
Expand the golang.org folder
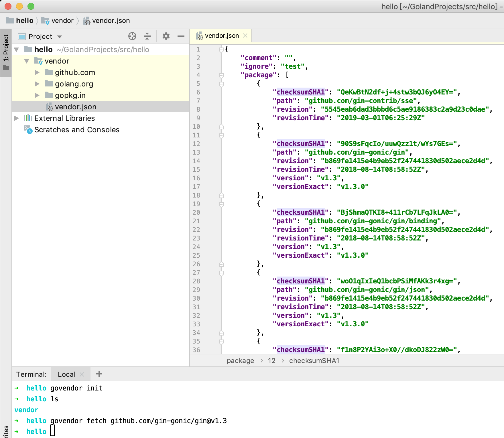[x=37, y=84]
